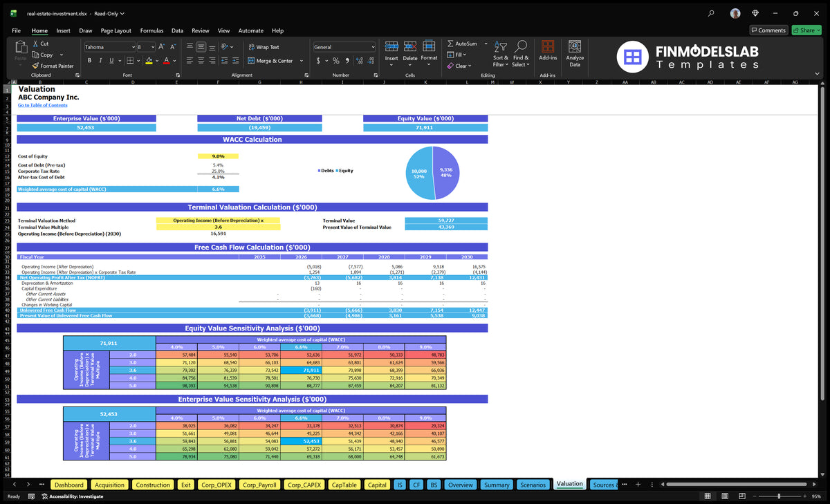Click the Page Layout view icon in status bar

coord(723,496)
